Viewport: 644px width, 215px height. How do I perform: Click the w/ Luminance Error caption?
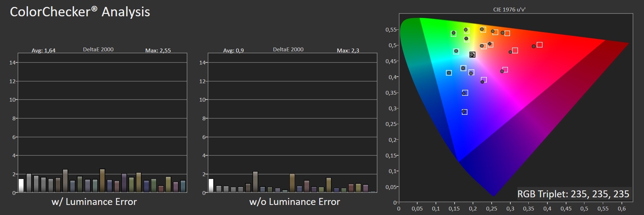point(94,202)
